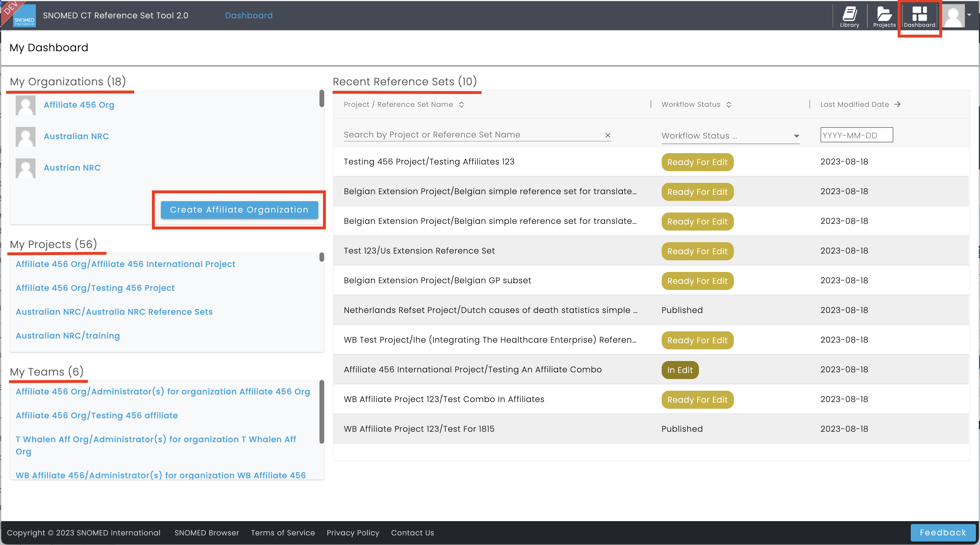Image resolution: width=980 pixels, height=545 pixels.
Task: Open Affiliate 456 Org organization link
Action: [x=79, y=105]
